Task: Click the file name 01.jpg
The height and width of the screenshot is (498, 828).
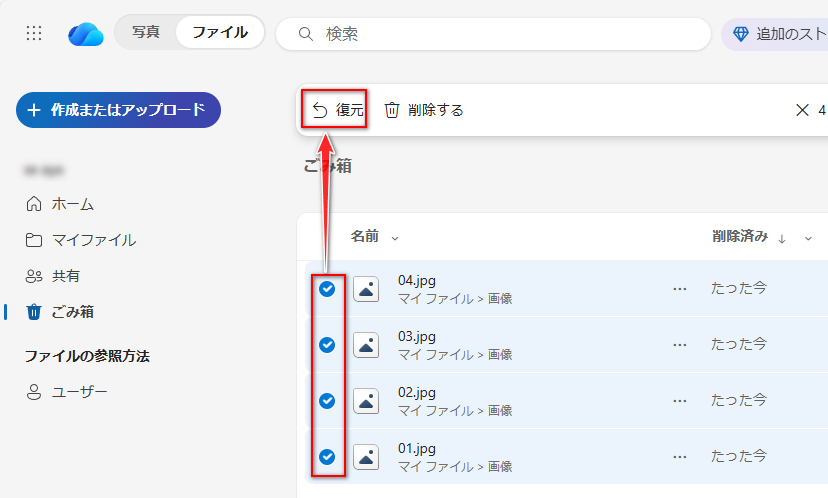Action: [417, 448]
